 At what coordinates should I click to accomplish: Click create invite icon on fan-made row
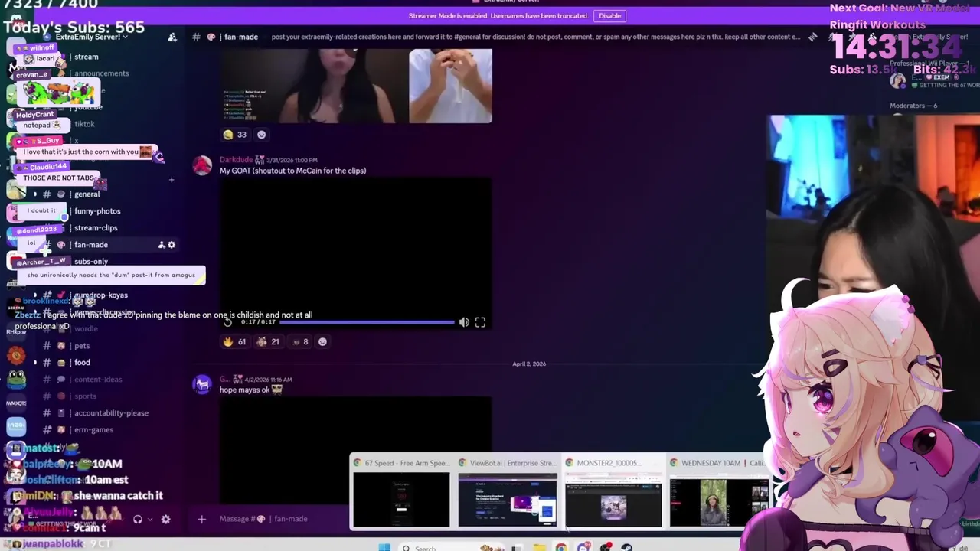[x=161, y=245]
